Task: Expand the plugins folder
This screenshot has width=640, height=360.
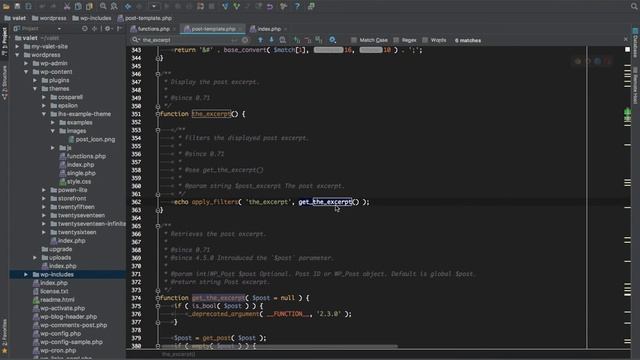Action: [x=35, y=80]
